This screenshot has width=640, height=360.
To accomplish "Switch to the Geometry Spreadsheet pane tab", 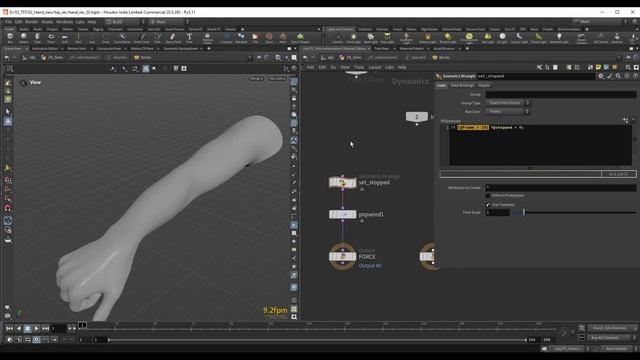I will (180, 49).
